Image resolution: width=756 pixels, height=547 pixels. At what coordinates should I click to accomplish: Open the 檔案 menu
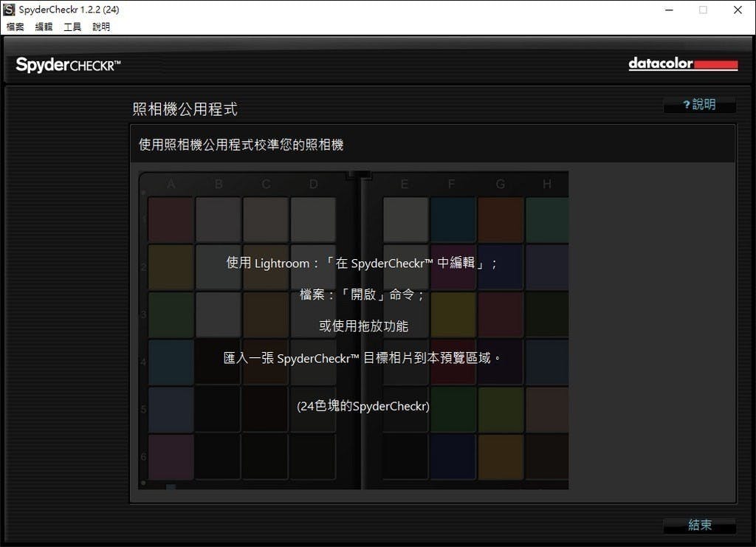tap(15, 27)
